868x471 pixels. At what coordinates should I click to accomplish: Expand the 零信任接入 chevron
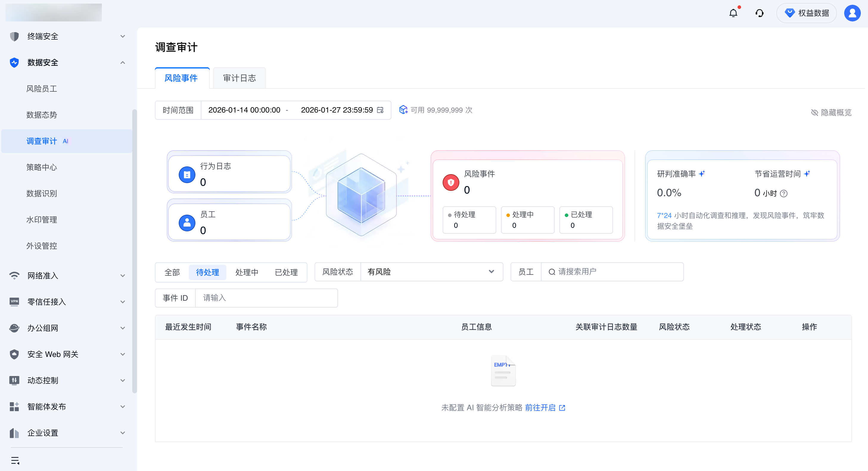(x=123, y=302)
